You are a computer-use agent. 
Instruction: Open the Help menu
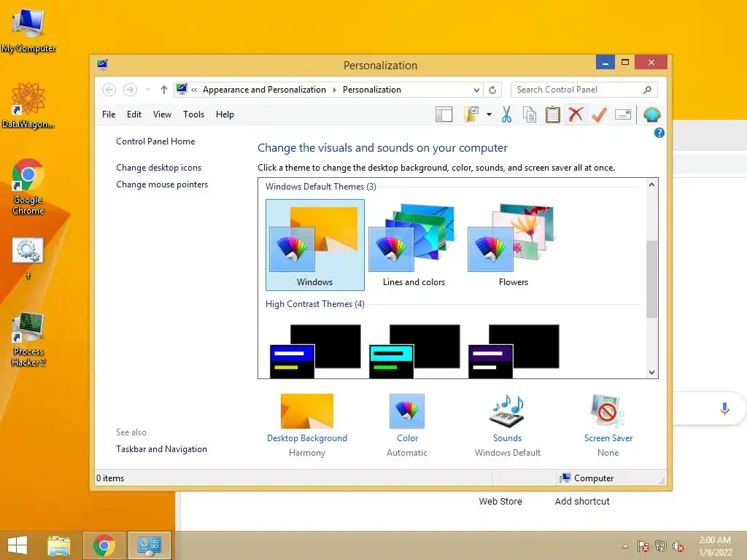point(225,114)
